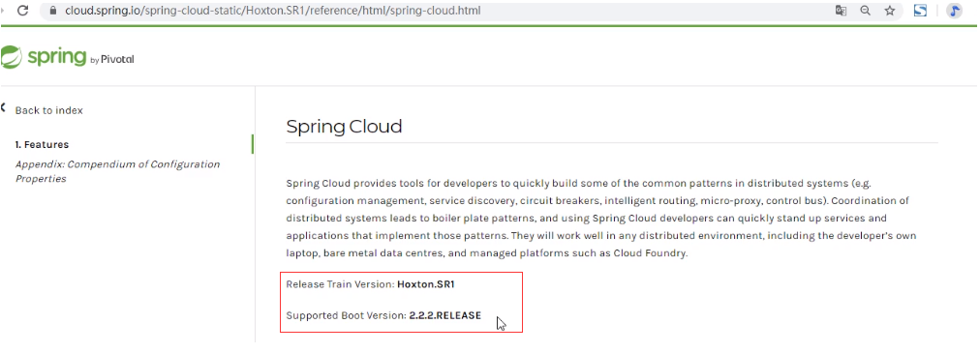This screenshot has height=353, width=980.
Task: Select the 1. Features sidebar item
Action: pyautogui.click(x=42, y=144)
